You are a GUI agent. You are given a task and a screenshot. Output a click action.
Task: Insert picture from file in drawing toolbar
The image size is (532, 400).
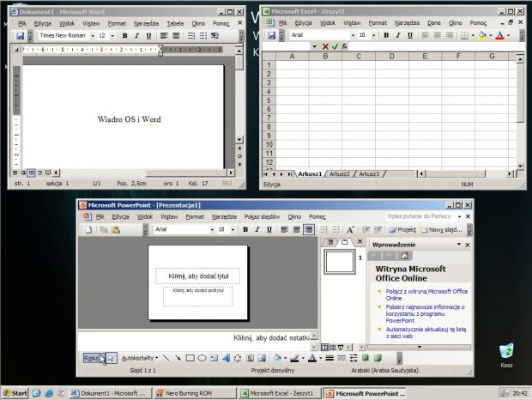[262, 358]
